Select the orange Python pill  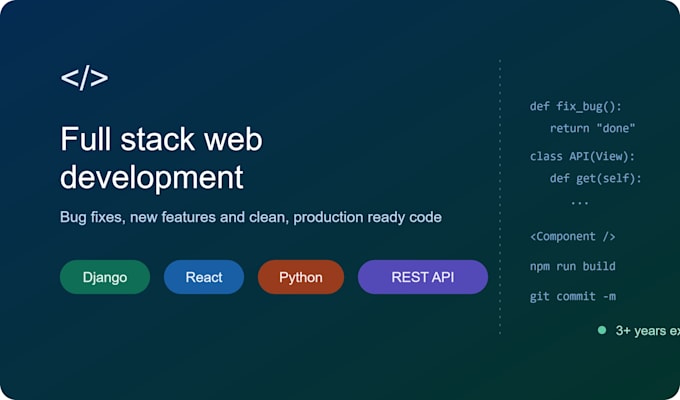coord(301,277)
